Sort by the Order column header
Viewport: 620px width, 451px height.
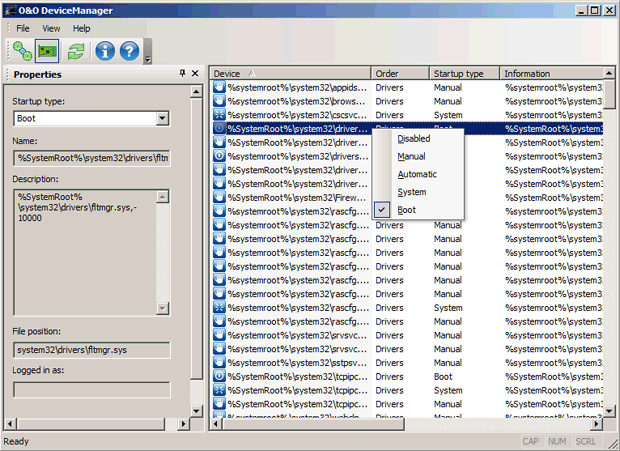[x=400, y=74]
